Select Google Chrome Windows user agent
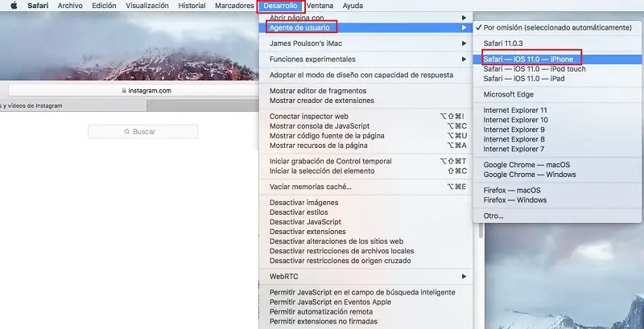 pyautogui.click(x=557, y=175)
